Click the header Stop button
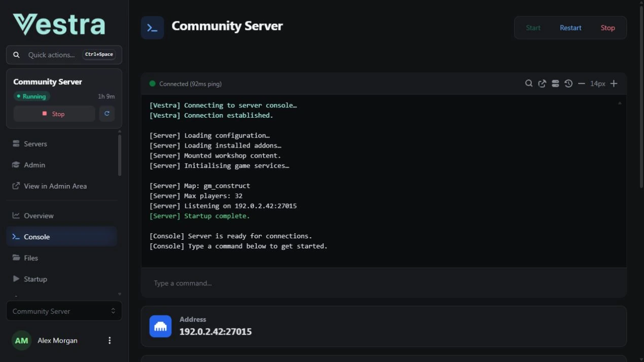Screen dimensions: 644x362 click(607, 28)
